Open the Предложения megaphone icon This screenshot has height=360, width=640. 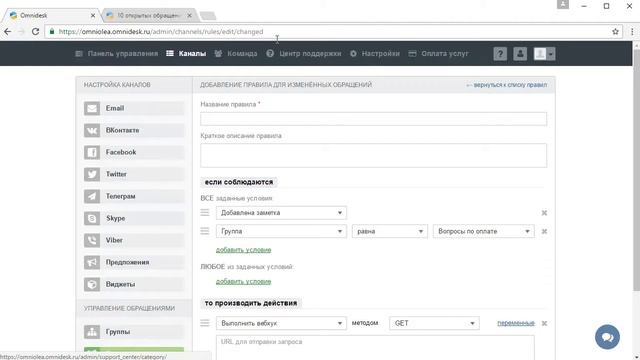point(92,262)
